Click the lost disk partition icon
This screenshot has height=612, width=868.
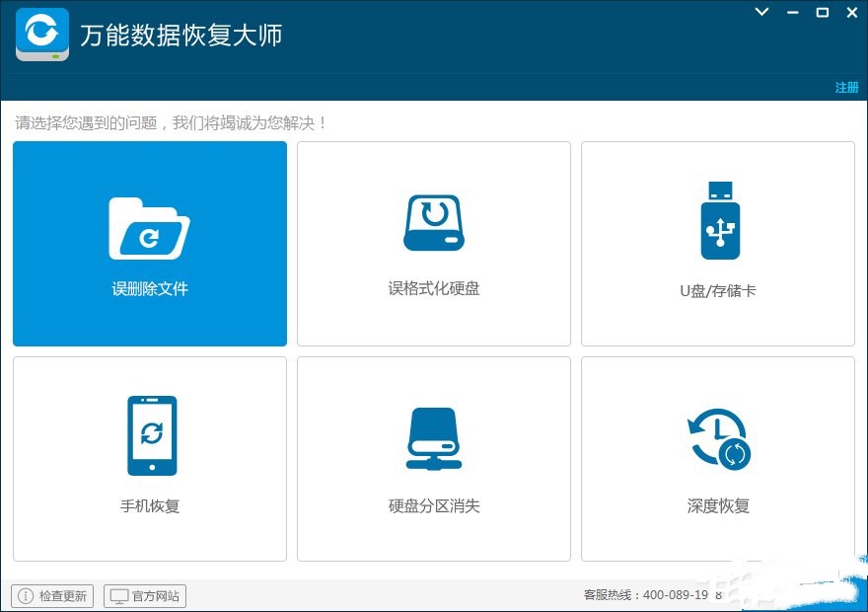click(433, 438)
